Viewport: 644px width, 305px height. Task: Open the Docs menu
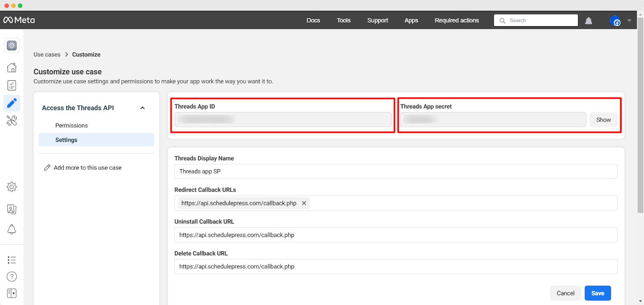pos(313,20)
